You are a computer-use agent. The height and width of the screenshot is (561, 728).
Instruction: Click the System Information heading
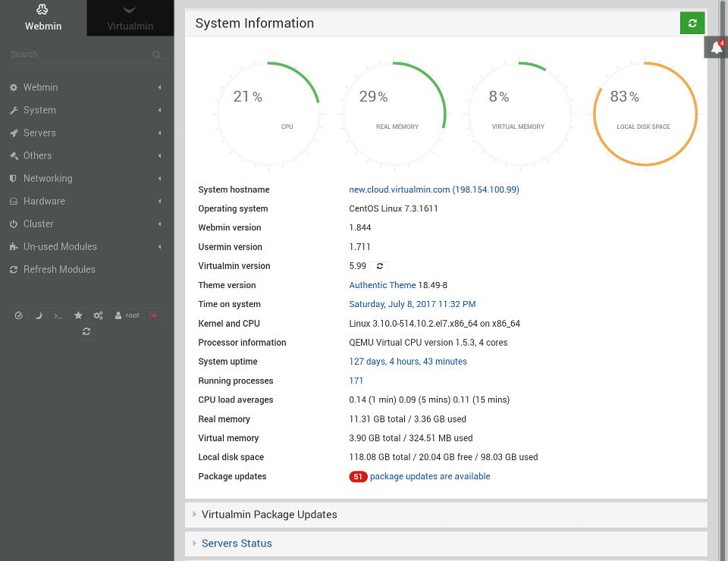tap(255, 24)
